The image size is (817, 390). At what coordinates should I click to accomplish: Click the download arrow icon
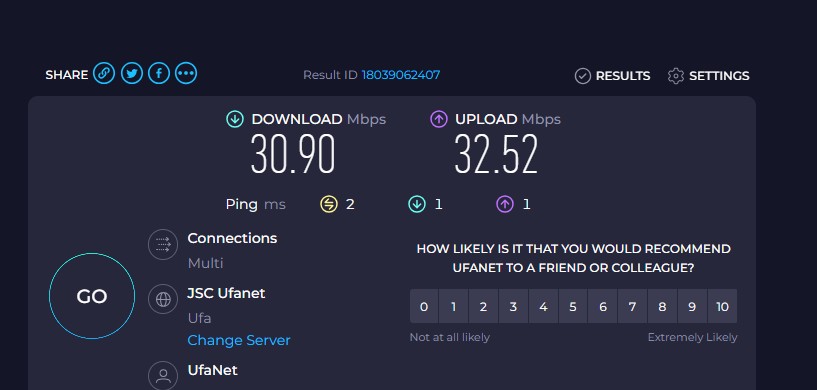234,119
